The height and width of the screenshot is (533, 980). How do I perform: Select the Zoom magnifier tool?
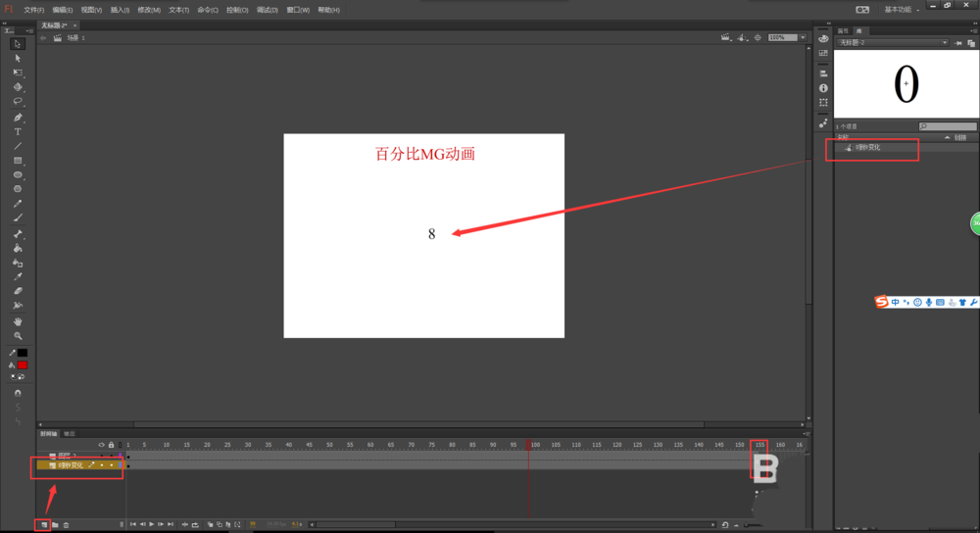point(18,335)
